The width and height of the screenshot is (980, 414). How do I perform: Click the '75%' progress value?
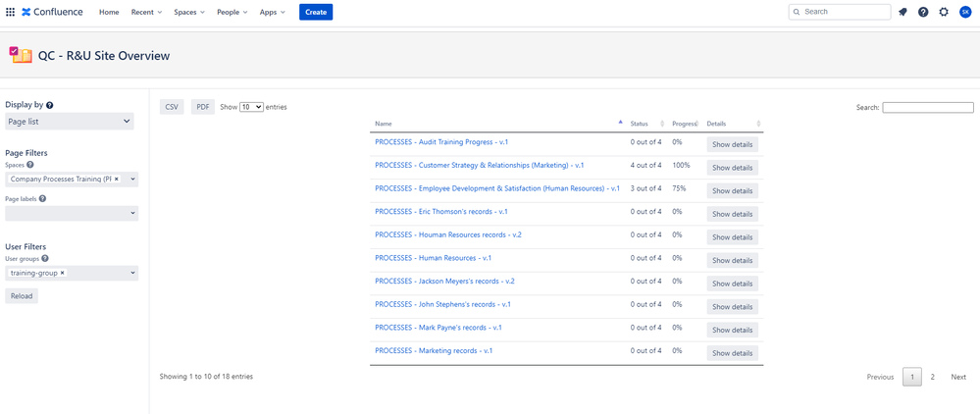click(x=679, y=188)
